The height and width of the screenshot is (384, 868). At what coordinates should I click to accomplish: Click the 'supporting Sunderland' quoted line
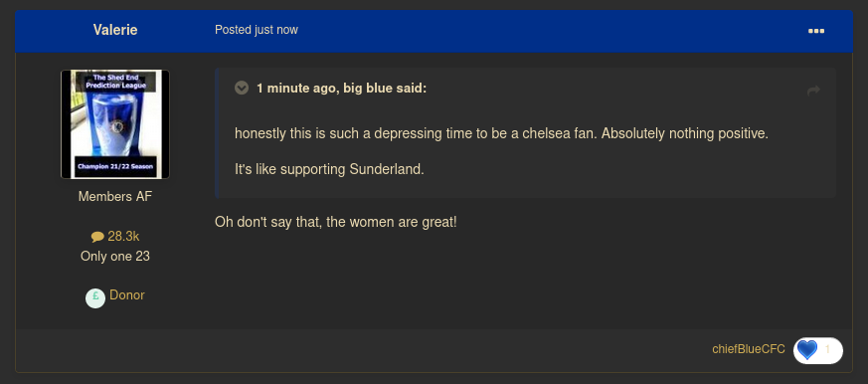(x=329, y=169)
